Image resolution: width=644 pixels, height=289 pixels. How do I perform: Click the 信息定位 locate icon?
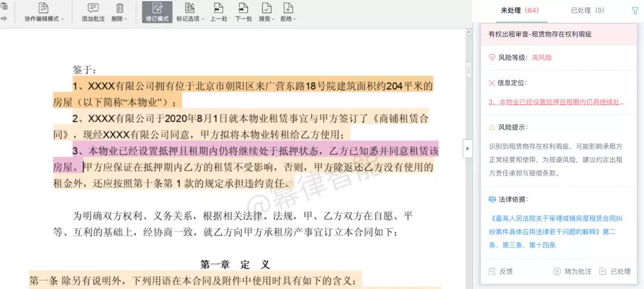[x=491, y=83]
